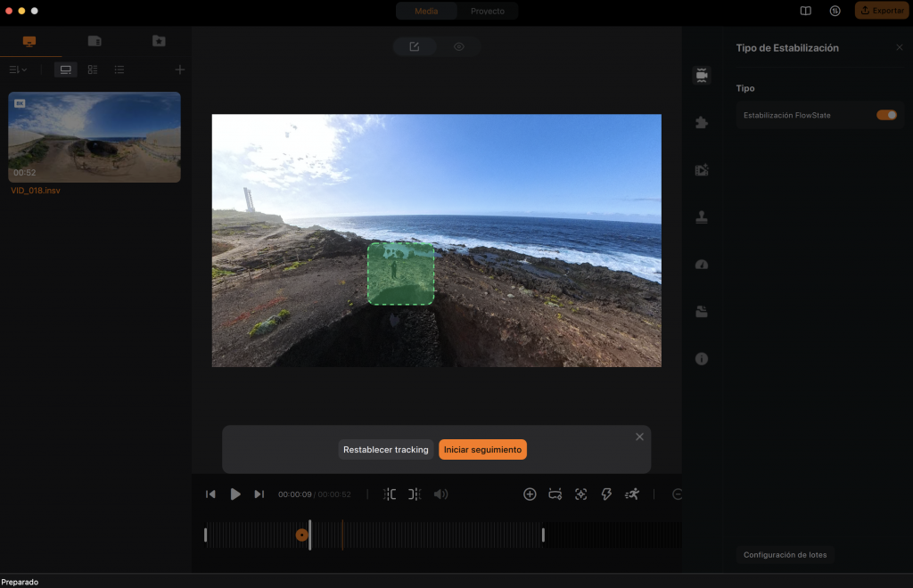Viewport: 913px width, 588px height.
Task: Click the lightning bolt timeline tool
Action: [x=606, y=494]
